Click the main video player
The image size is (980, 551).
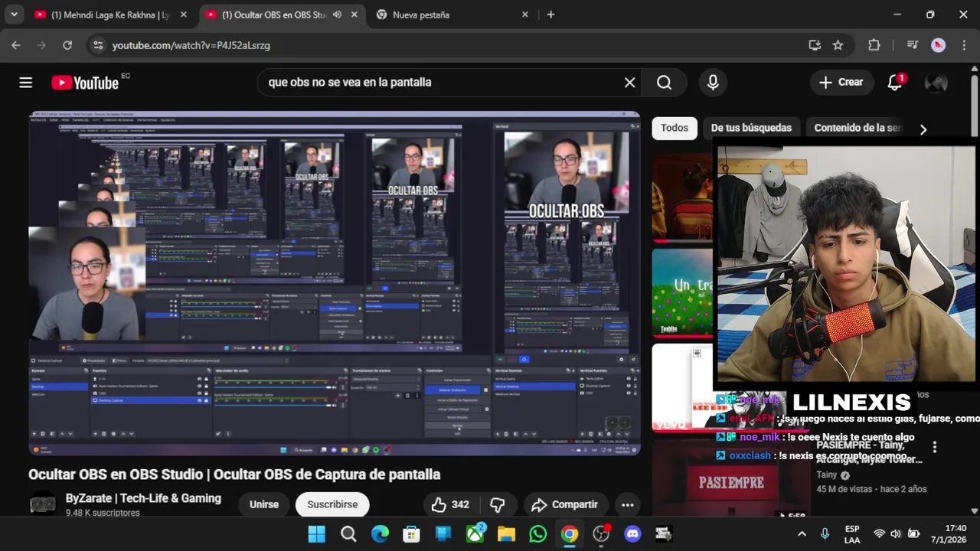coord(335,283)
